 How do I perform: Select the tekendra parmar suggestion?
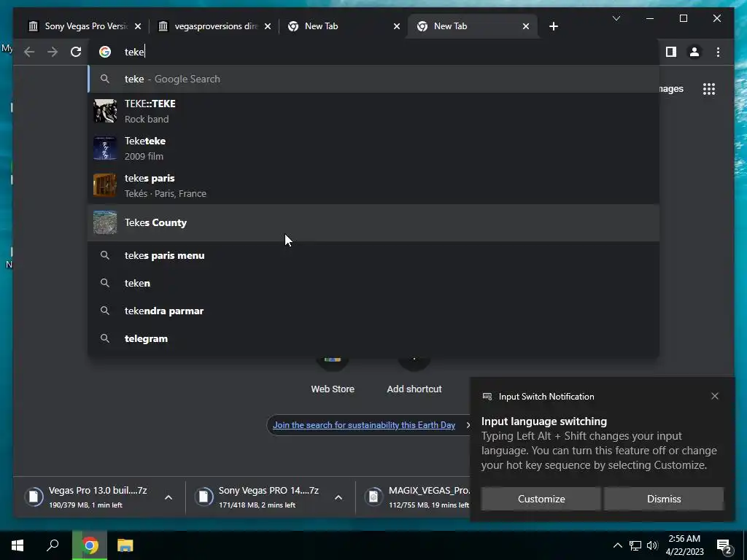coord(374,311)
